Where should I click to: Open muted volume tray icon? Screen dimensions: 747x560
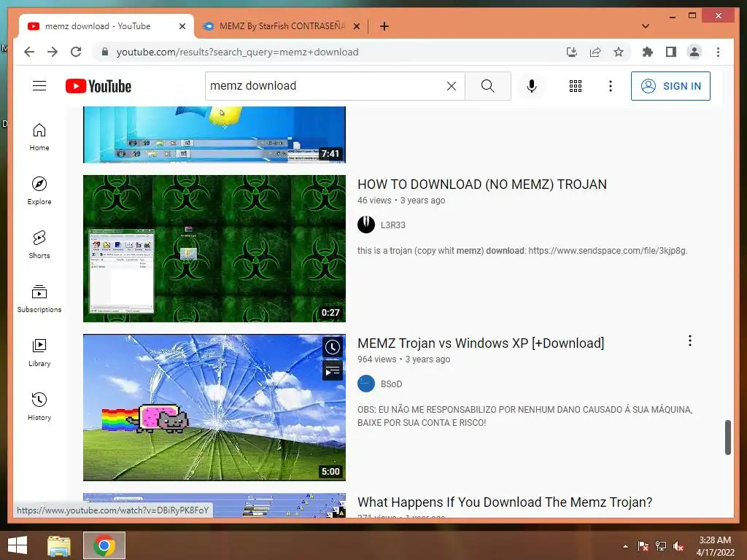point(678,546)
